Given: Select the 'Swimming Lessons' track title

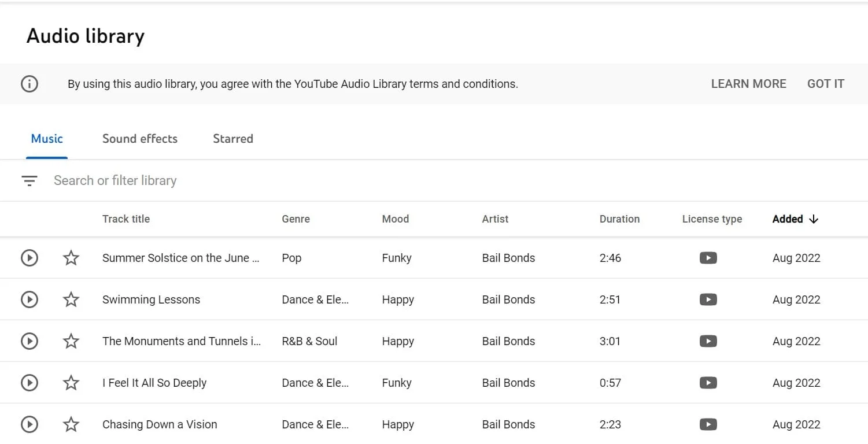Looking at the screenshot, I should 152,299.
